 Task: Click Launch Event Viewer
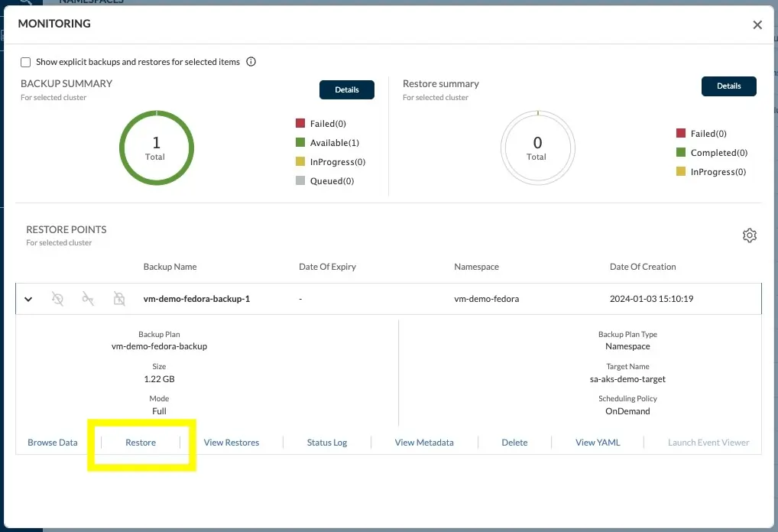[x=708, y=442]
